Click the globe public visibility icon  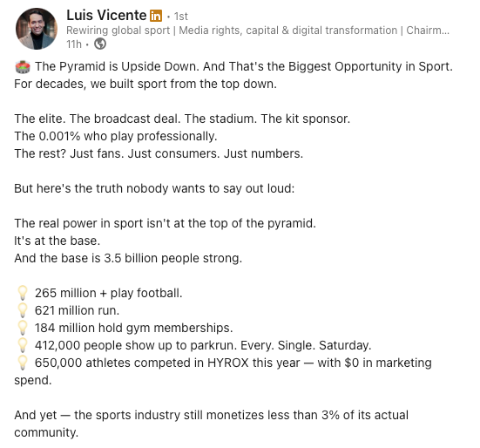coord(100,44)
